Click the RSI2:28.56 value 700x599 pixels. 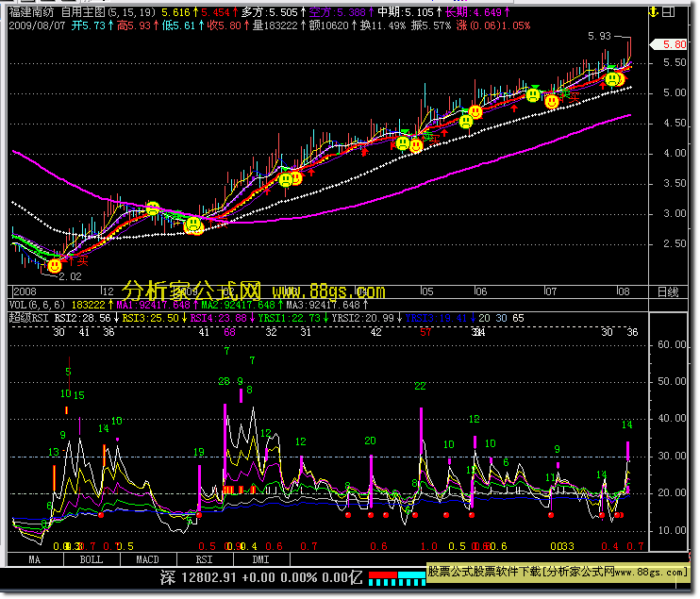coord(83,318)
